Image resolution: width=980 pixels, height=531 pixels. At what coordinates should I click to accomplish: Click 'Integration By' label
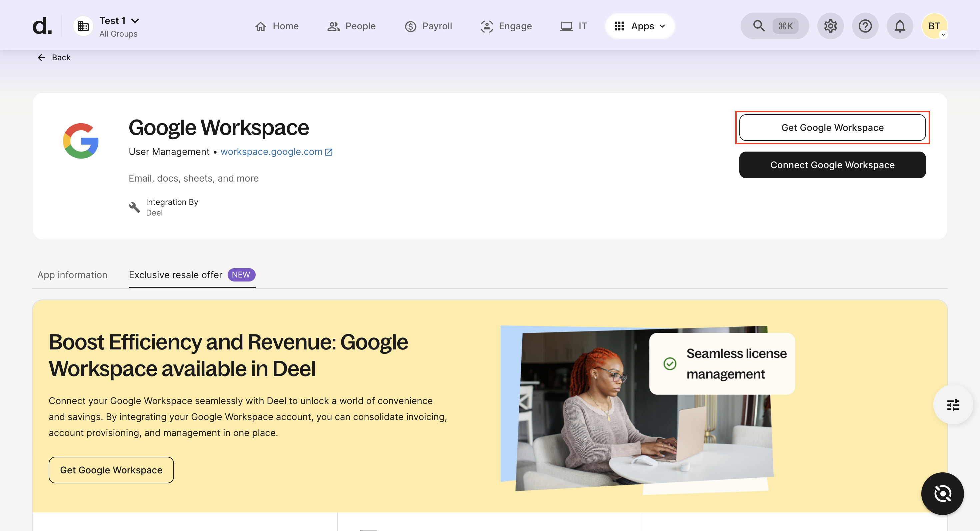pos(172,202)
